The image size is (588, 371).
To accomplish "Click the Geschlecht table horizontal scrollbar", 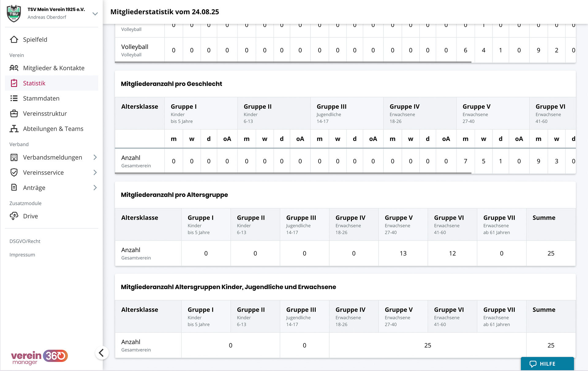I will click(293, 173).
